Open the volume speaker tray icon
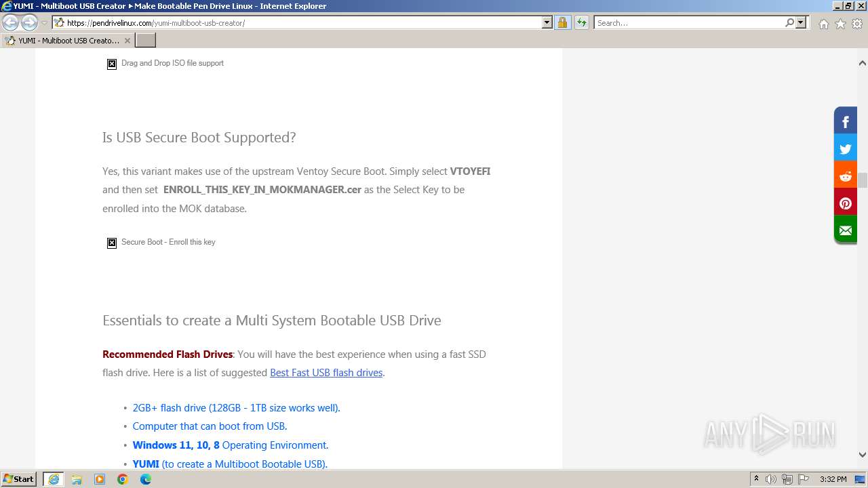 point(771,479)
